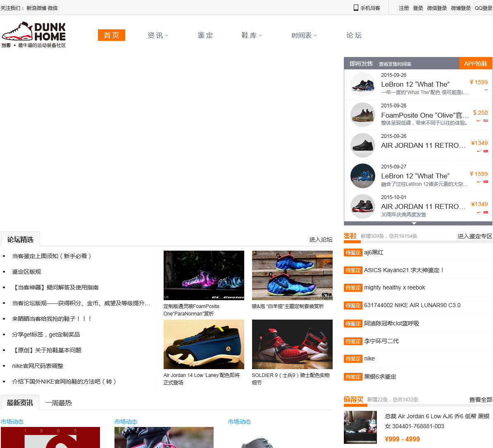
Task: Open the 总裁 Air Jordan 6 Low AJ6 listing title
Action: (x=437, y=421)
